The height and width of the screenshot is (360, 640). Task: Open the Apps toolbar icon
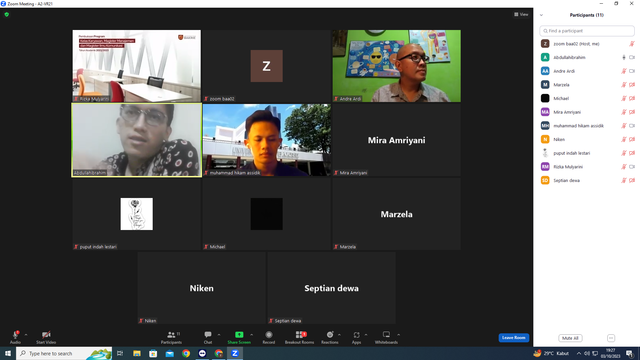[x=356, y=335]
